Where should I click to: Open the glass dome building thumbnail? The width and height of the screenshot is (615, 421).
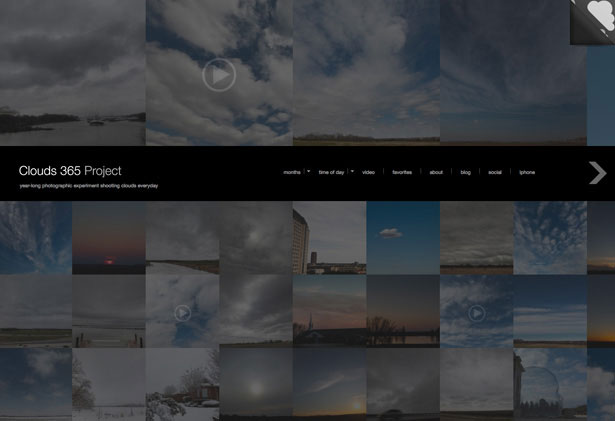coord(550,385)
